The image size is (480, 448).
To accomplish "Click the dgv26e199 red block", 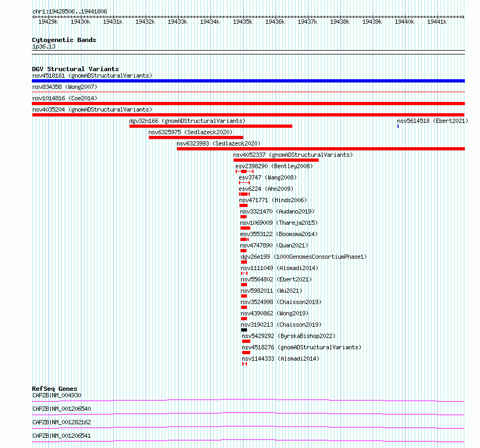I will pyautogui.click(x=244, y=262).
